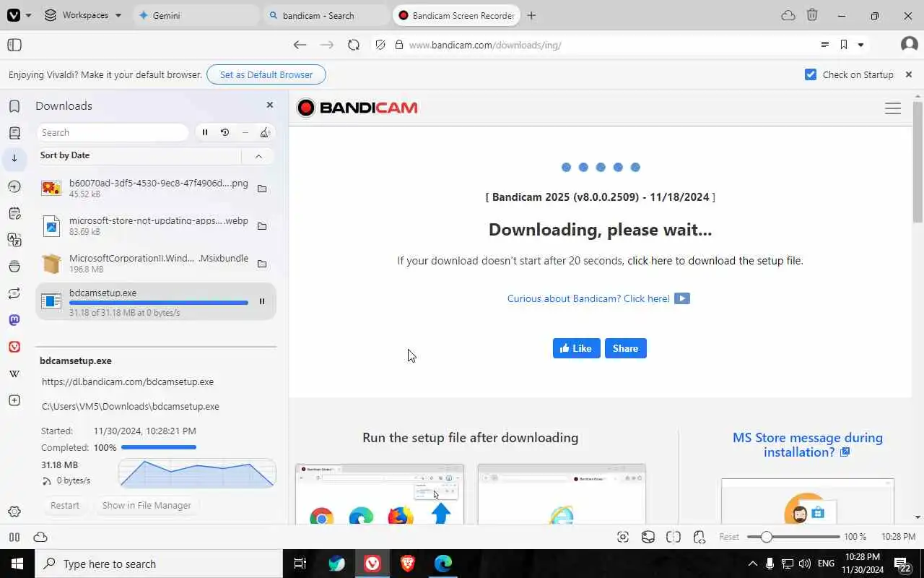Close the Downloads panel

coord(270,105)
